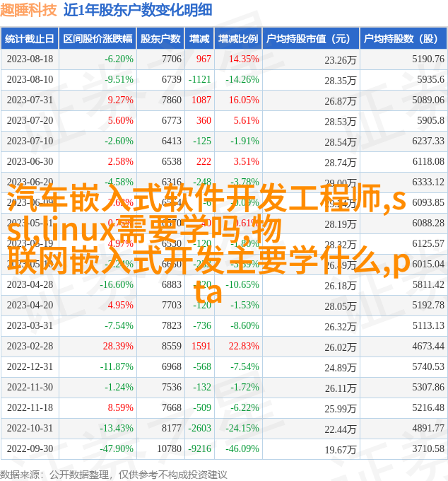The height and width of the screenshot is (481, 448).
Task: Select the 区间股价涨跌幅 column header
Action: click(98, 39)
